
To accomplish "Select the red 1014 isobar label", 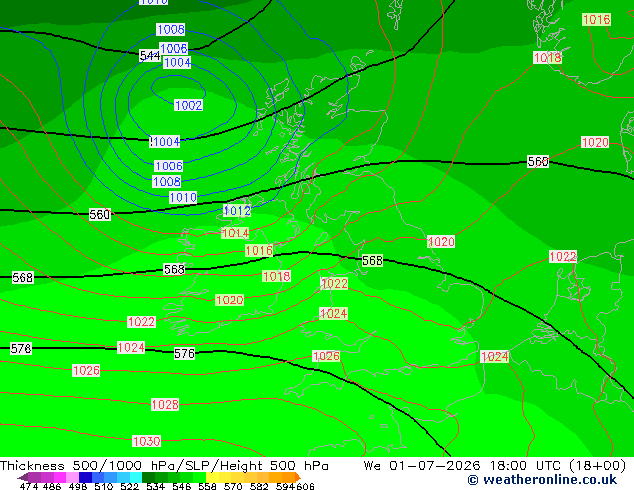I will click(235, 233).
